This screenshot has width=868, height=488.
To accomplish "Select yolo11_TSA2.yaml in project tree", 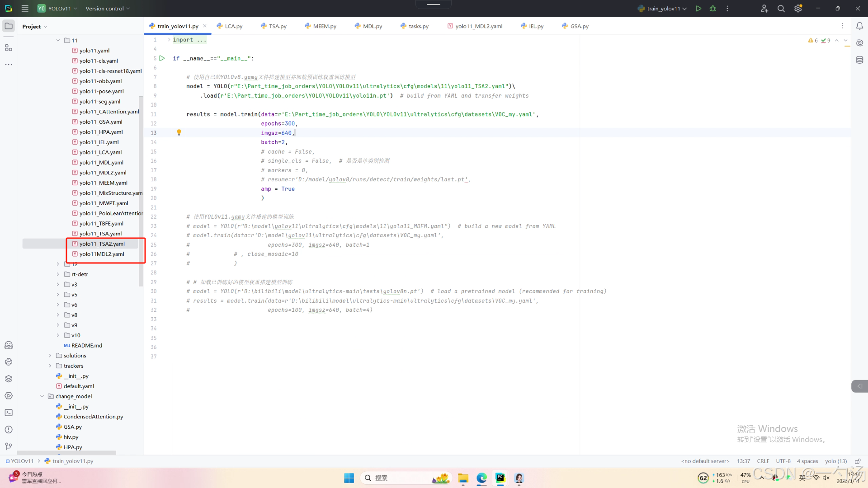I will pos(102,244).
